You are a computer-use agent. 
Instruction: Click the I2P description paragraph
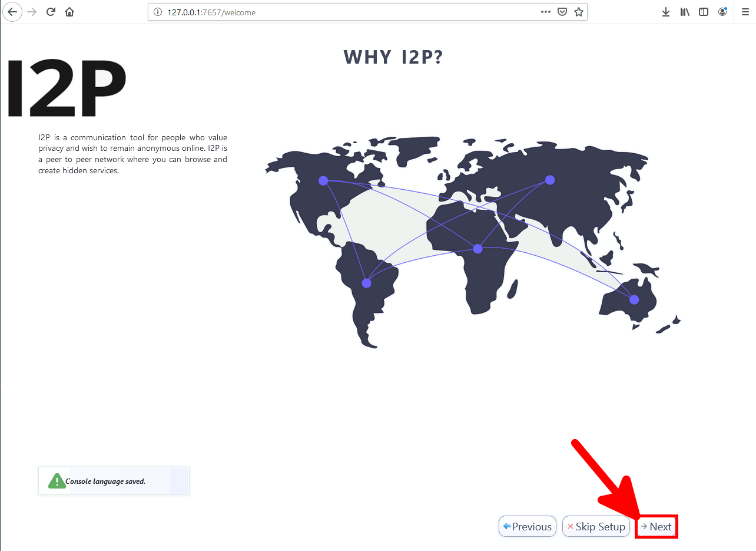tap(132, 154)
